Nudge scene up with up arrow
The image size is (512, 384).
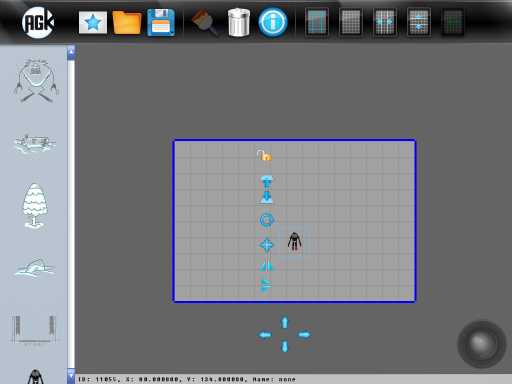tap(285, 322)
